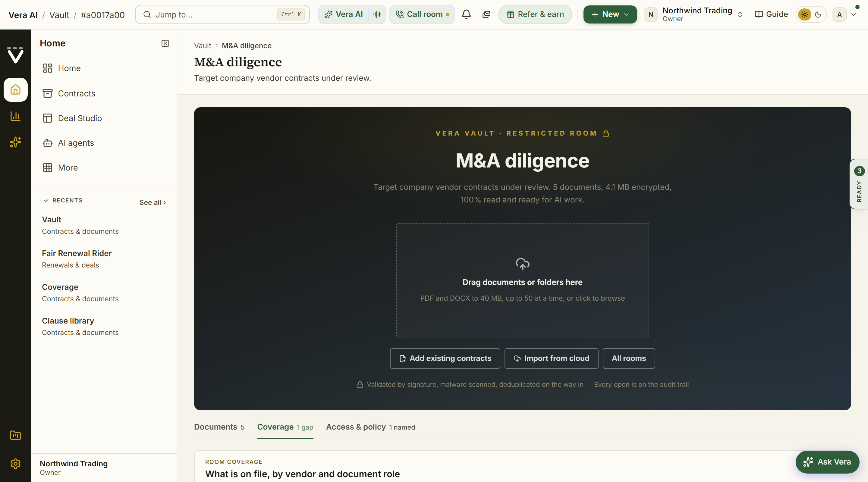Open the AI sparkle rail icon
This screenshot has height=482, width=868.
click(15, 142)
